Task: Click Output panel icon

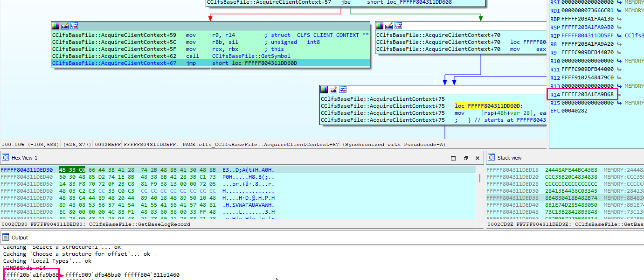Action: point(5,238)
